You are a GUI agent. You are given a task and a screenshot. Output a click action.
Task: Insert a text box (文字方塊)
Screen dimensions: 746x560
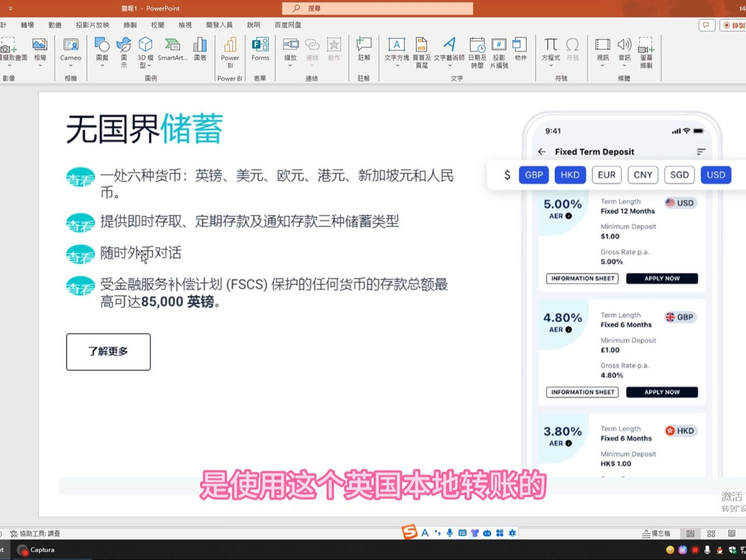(397, 49)
